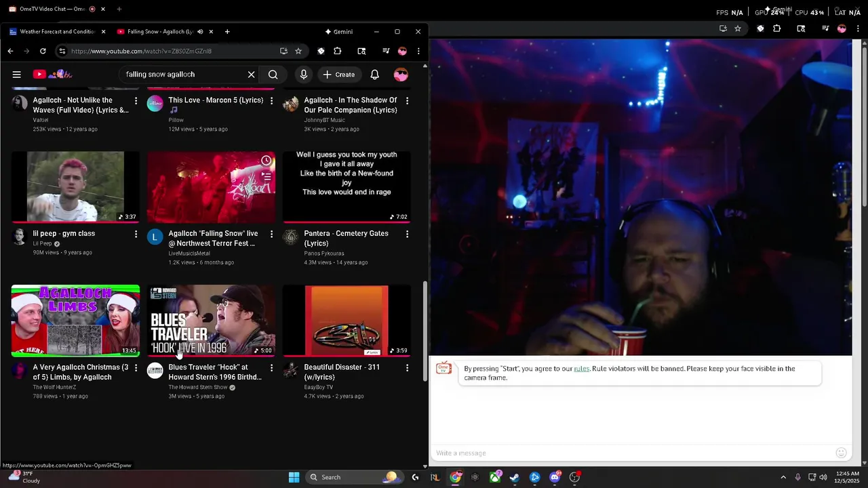
Task: Open Steam from the taskbar
Action: tap(515, 477)
